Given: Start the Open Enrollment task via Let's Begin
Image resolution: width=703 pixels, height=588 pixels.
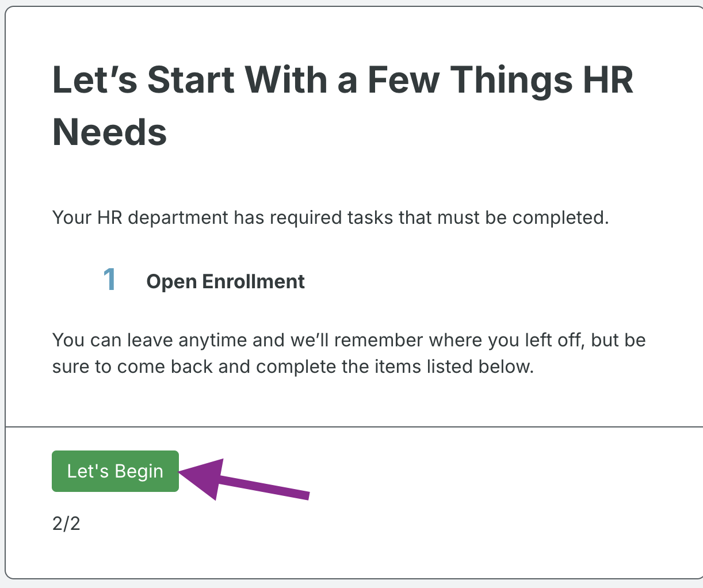Looking at the screenshot, I should click(x=114, y=471).
